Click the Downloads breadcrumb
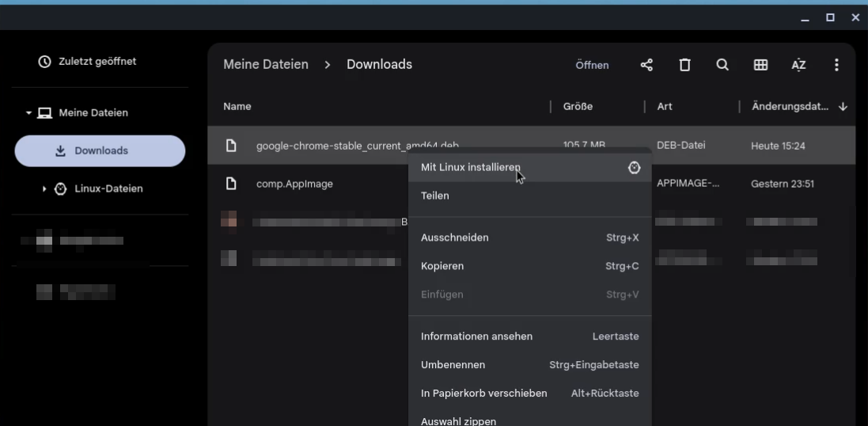 pyautogui.click(x=379, y=64)
